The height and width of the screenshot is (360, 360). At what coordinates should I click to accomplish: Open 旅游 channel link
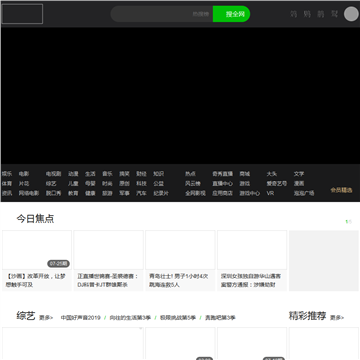point(107,193)
